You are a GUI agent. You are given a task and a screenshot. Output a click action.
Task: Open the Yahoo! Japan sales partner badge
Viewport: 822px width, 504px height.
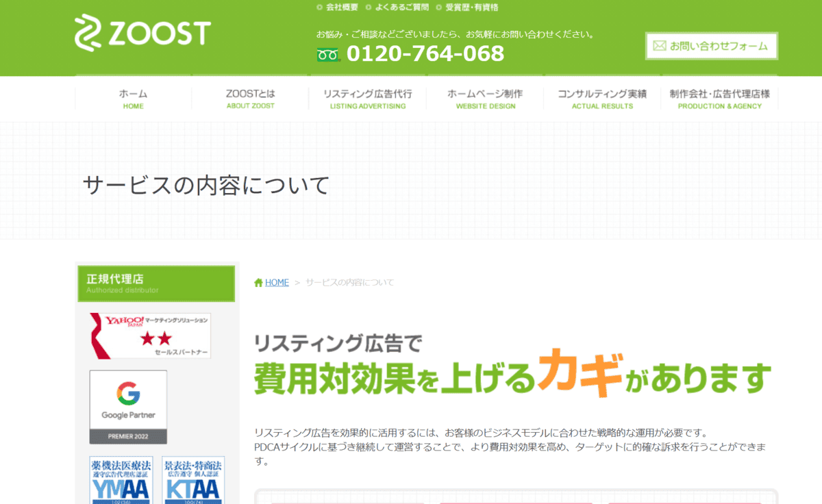coord(150,336)
